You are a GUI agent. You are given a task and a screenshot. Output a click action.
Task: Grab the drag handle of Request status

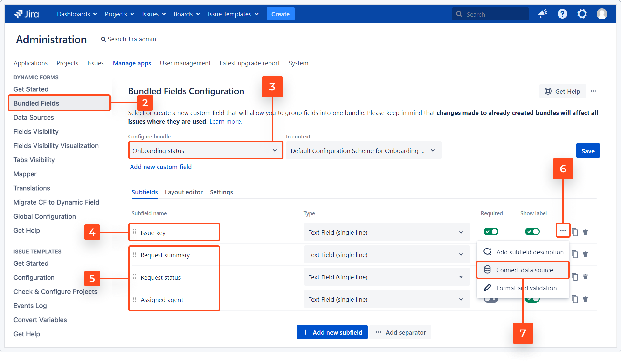click(135, 277)
